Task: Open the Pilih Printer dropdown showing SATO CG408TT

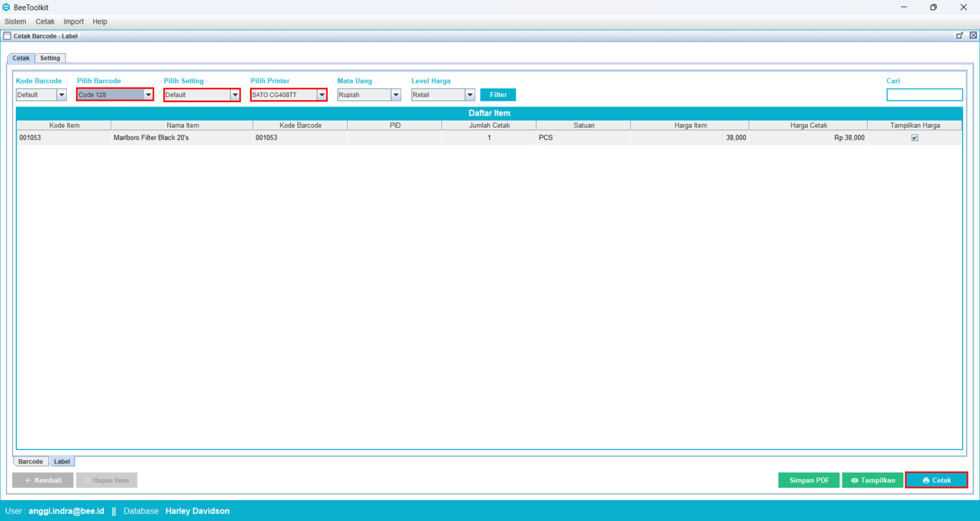Action: tap(322, 94)
